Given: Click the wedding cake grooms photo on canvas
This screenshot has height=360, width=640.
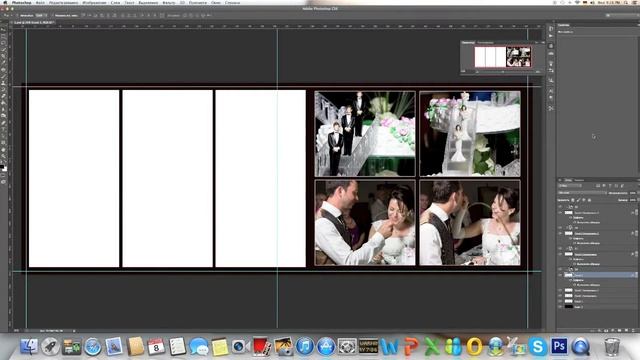Looking at the screenshot, I should [x=365, y=133].
